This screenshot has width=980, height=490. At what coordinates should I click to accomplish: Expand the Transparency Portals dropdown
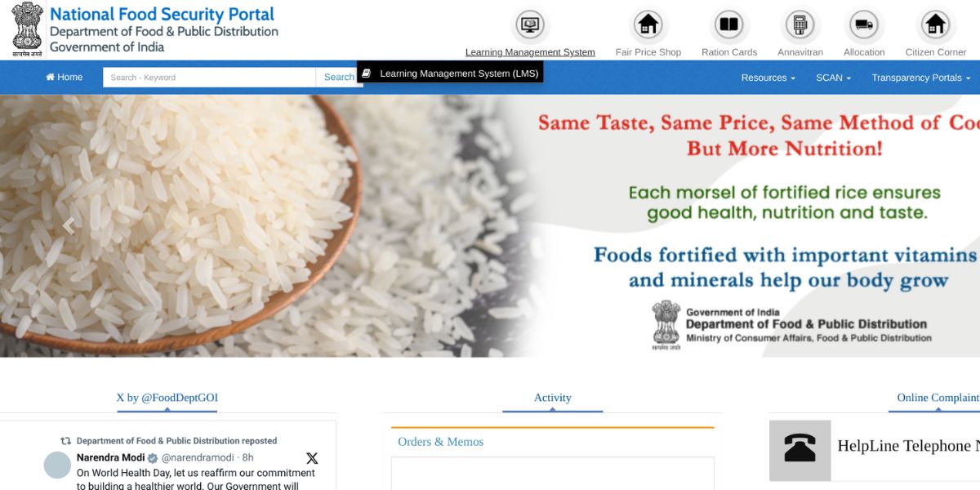921,78
